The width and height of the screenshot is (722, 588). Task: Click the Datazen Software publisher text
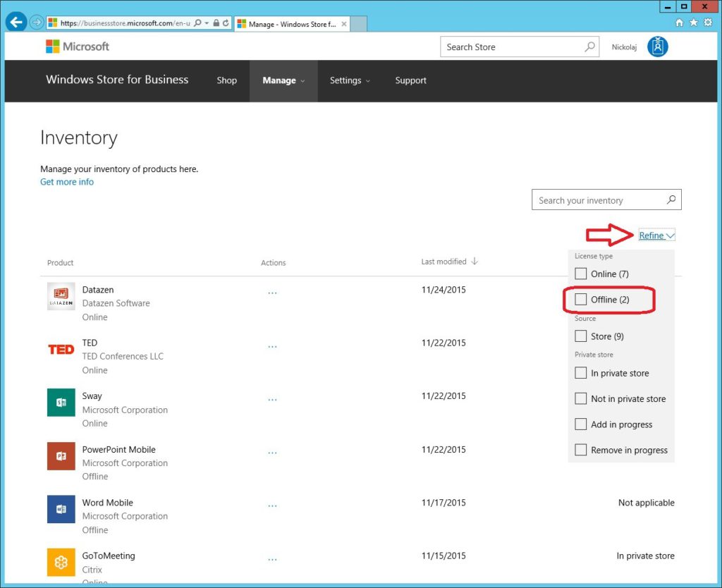pos(116,303)
